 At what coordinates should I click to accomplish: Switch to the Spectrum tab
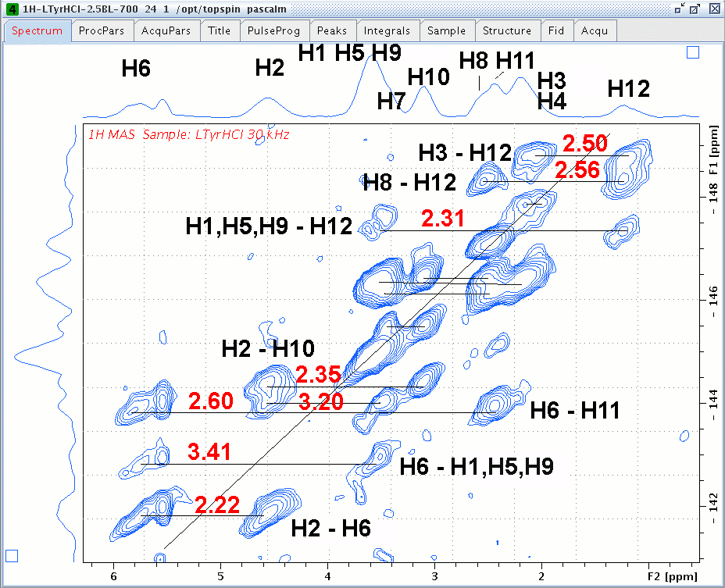pyautogui.click(x=37, y=31)
